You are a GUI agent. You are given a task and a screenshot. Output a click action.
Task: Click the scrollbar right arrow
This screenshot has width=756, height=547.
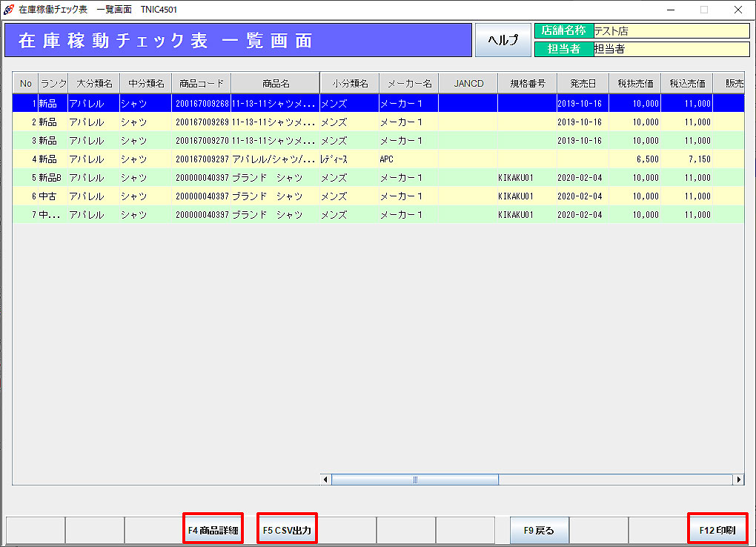[738, 480]
